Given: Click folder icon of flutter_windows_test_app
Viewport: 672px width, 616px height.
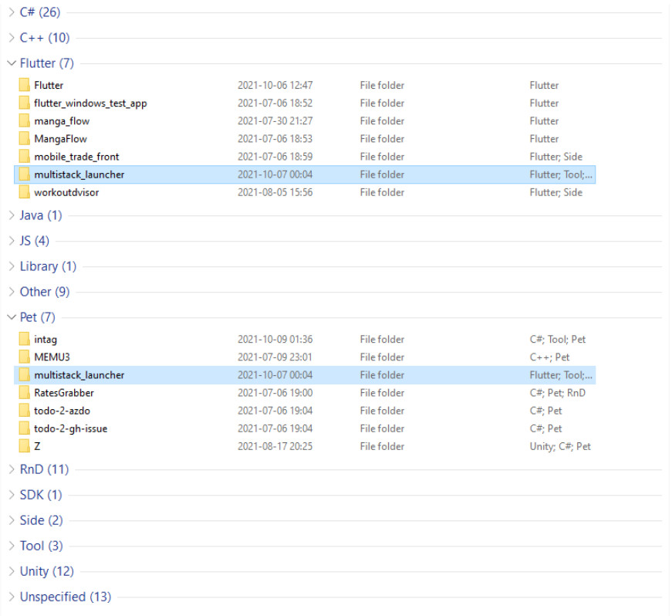Looking at the screenshot, I should (25, 103).
